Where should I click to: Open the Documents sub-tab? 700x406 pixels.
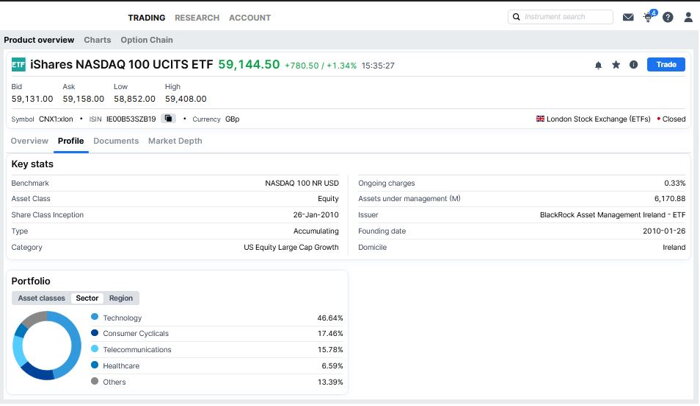click(116, 141)
